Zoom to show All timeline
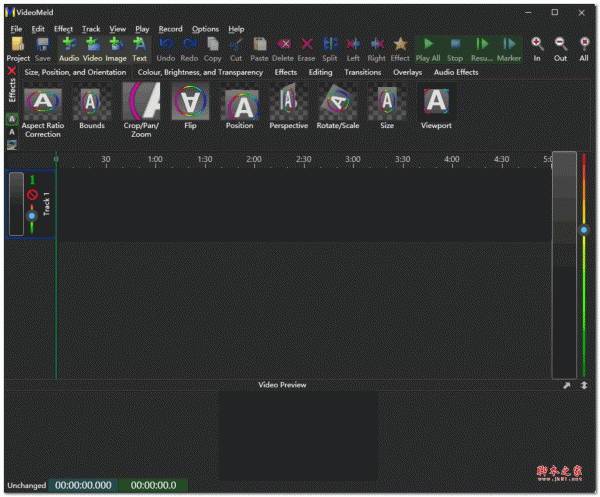The width and height of the screenshot is (600, 497). pos(584,50)
